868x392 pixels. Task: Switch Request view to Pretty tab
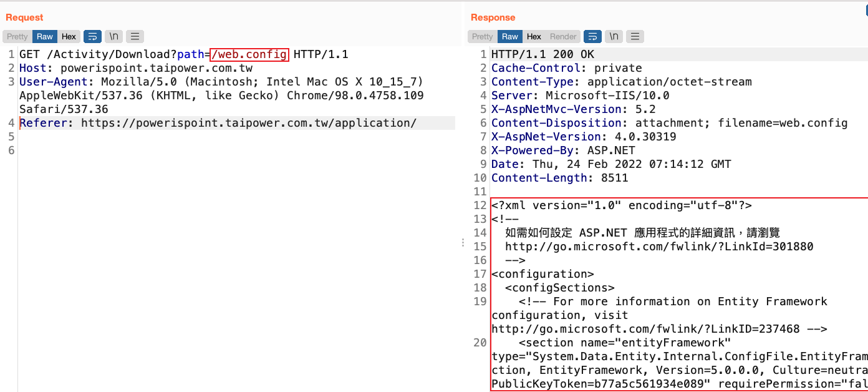17,37
